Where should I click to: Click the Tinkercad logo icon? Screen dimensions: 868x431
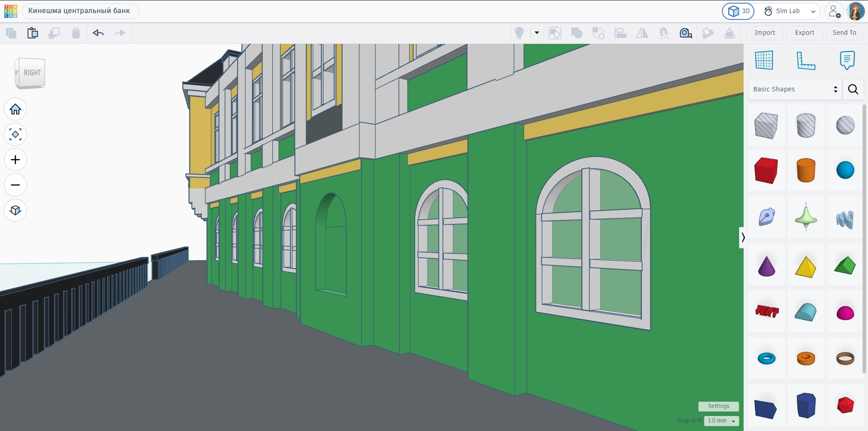[x=11, y=11]
